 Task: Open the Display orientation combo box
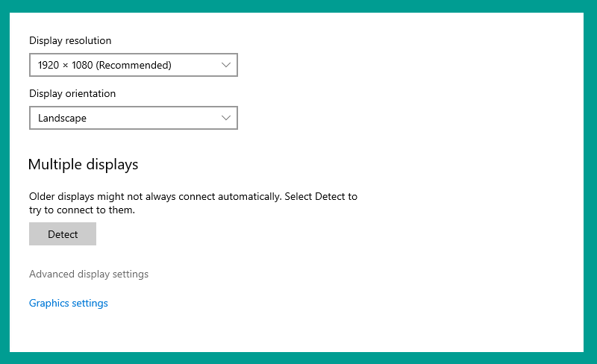(134, 118)
